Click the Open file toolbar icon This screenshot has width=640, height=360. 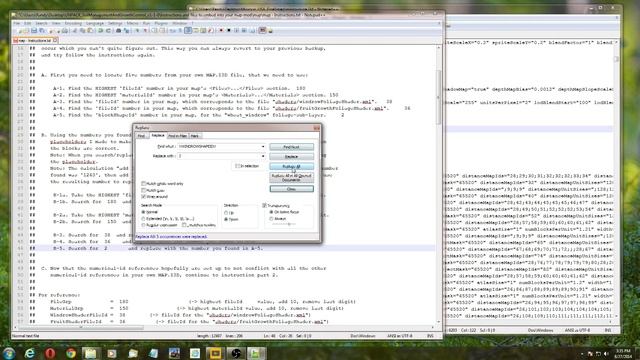pos(27,31)
